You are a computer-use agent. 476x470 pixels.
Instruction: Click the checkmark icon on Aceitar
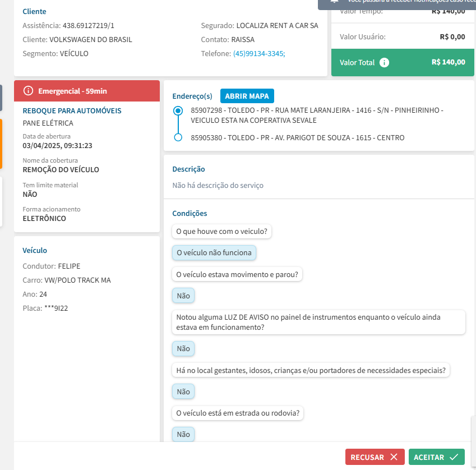454,457
